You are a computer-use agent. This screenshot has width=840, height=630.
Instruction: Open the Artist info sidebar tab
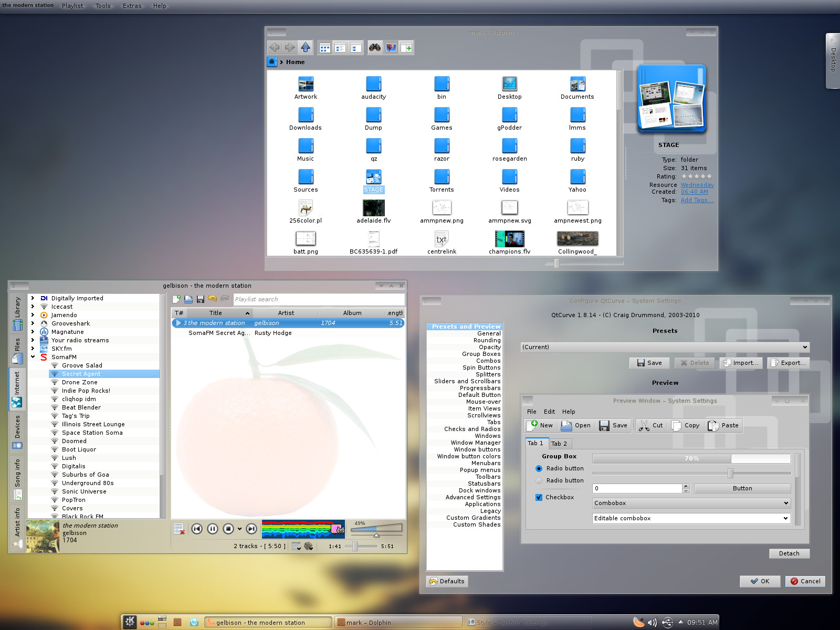tap(17, 528)
